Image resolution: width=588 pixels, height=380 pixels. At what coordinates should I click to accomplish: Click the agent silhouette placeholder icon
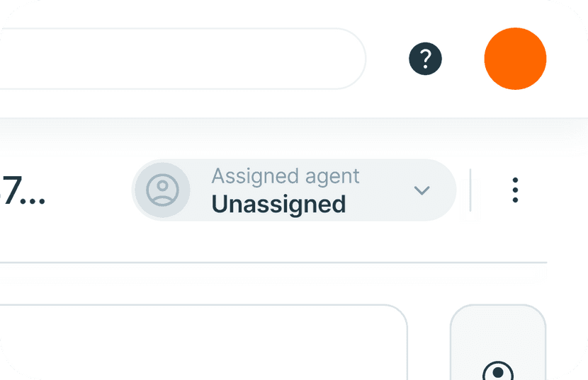pos(162,190)
